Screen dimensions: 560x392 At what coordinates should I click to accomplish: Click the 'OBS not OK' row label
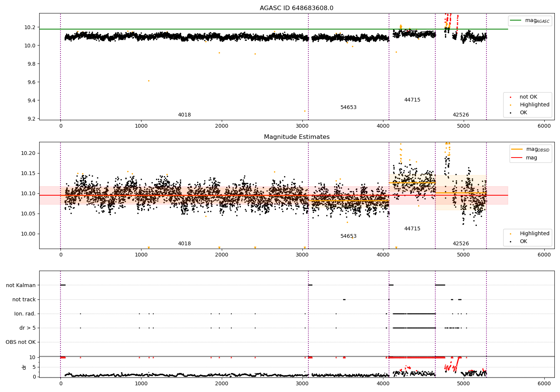(x=21, y=342)
